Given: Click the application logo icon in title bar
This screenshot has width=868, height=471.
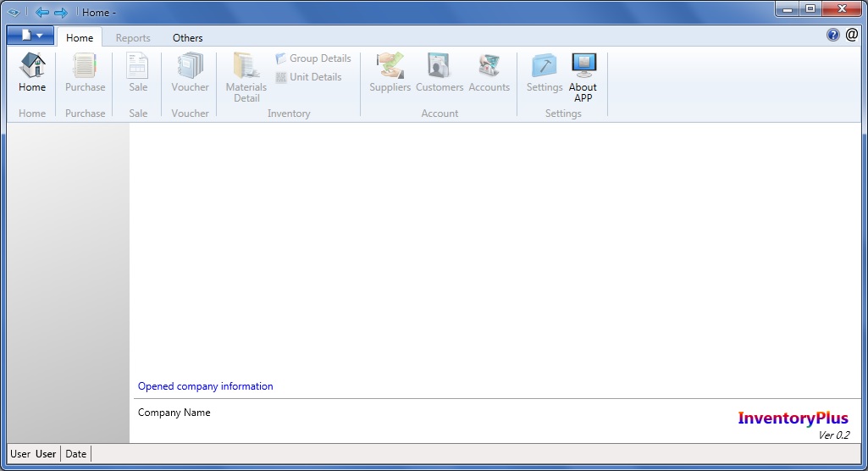Looking at the screenshot, I should (14, 12).
